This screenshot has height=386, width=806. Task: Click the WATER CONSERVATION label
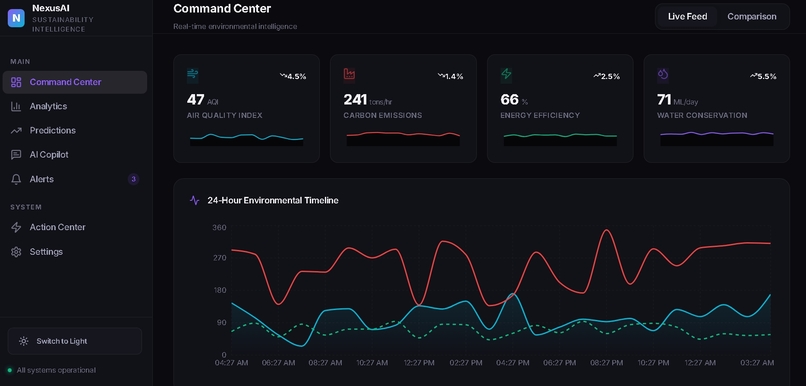(x=702, y=116)
